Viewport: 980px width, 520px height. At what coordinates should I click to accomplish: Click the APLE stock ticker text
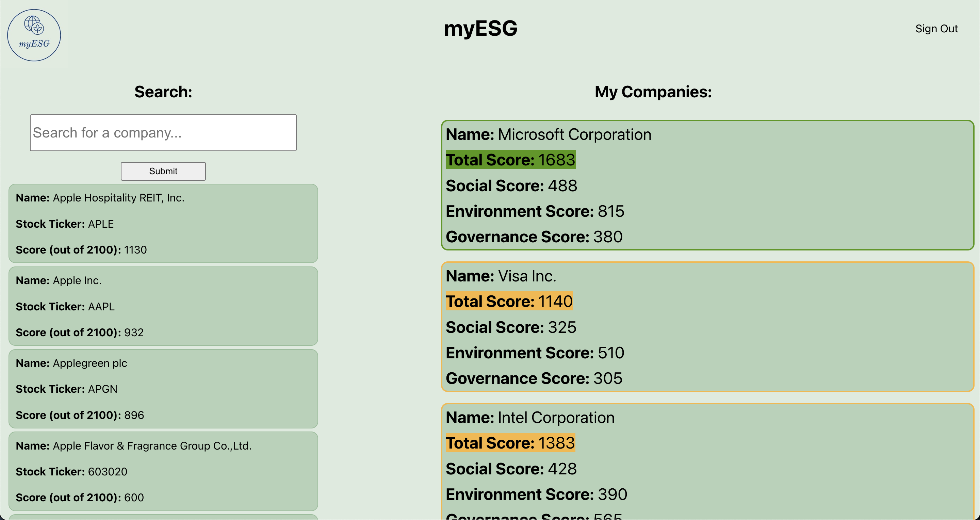coord(101,224)
